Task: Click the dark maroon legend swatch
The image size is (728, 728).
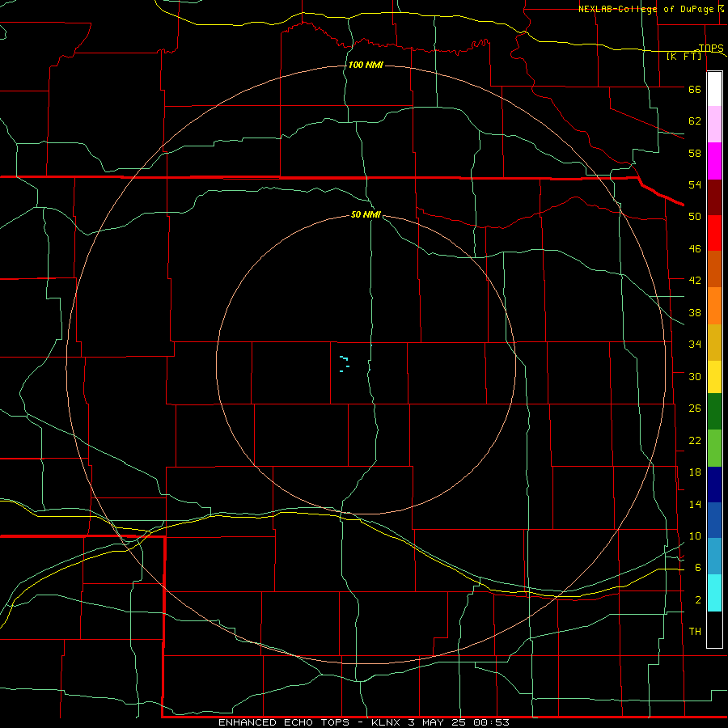Action: tap(714, 197)
